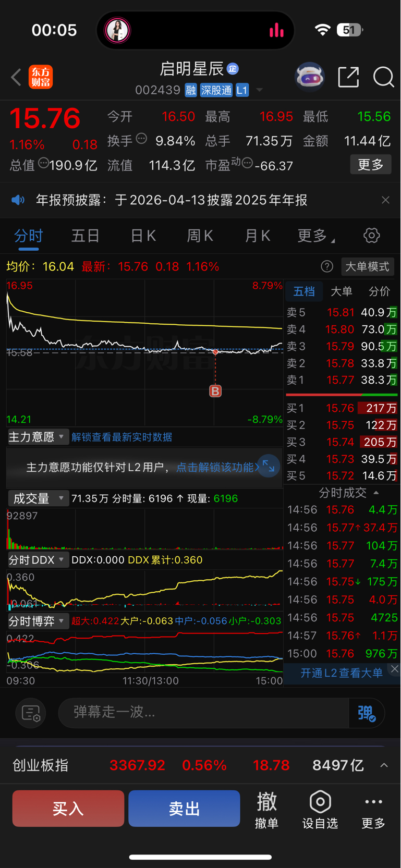Expand the dropdown arrow beside L1
This screenshot has height=868, width=401.
coord(259,90)
